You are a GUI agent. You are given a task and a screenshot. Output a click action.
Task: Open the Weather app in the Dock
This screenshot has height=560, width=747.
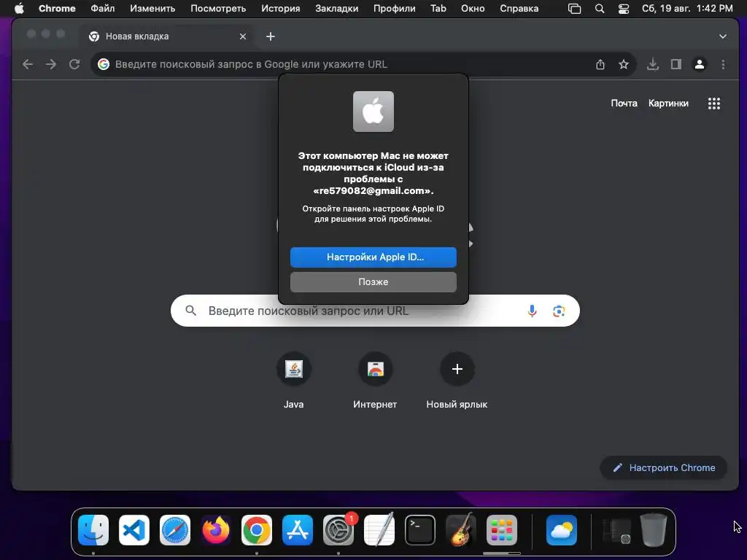coord(561,530)
